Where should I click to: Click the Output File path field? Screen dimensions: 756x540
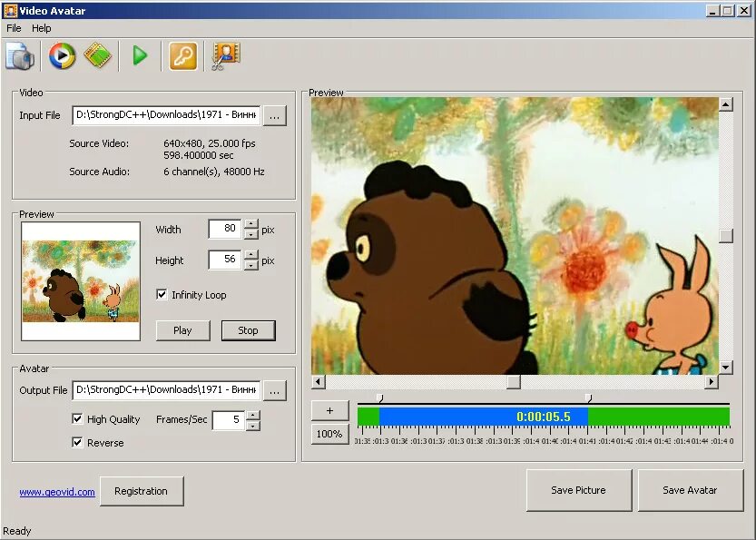(x=166, y=390)
